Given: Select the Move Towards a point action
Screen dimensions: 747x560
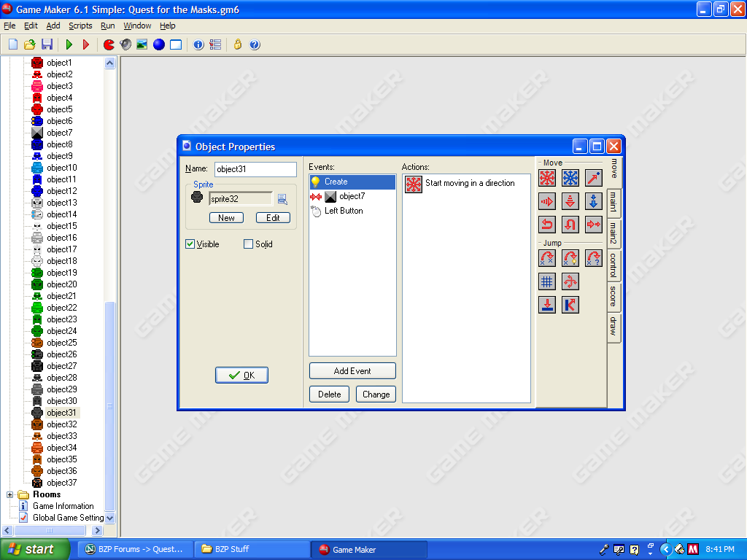Looking at the screenshot, I should [x=594, y=178].
